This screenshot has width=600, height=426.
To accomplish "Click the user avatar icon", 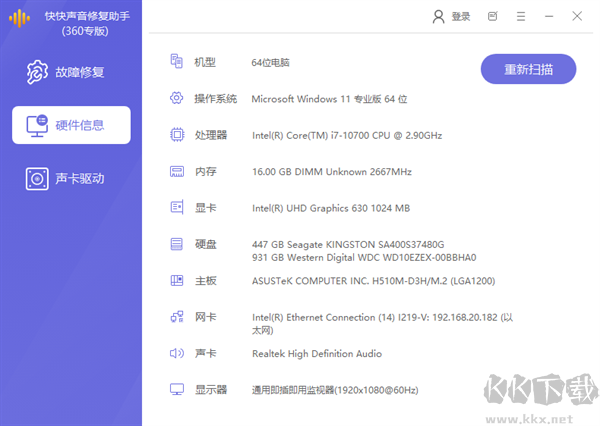I will 438,17.
